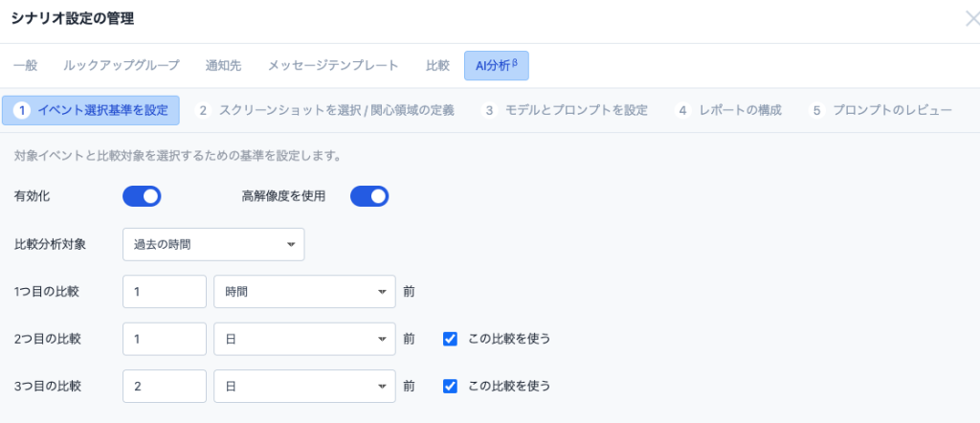Jump to step 4 レポートの構成
This screenshot has width=980, height=423.
coord(730,110)
